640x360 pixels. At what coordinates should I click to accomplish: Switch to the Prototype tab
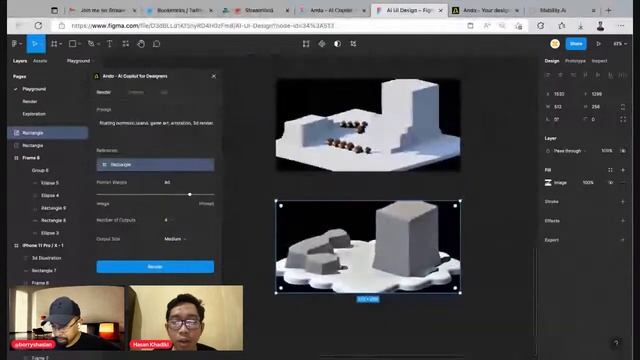pos(575,61)
